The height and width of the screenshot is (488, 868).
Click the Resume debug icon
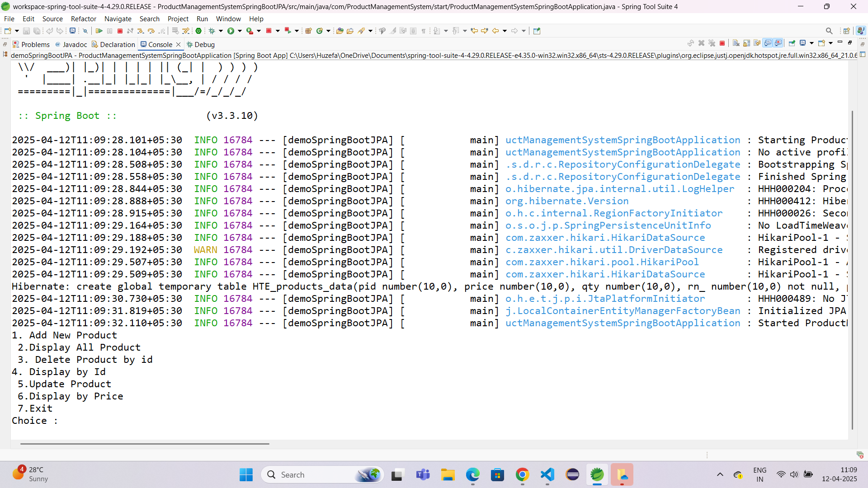click(x=99, y=31)
